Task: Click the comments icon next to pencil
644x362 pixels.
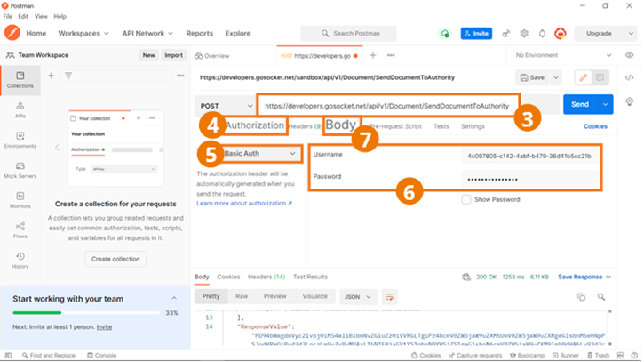Action: point(600,77)
